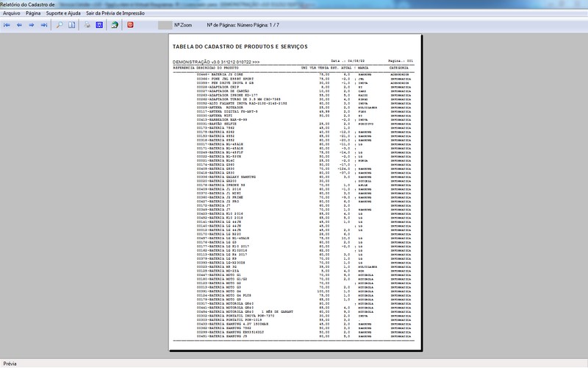This screenshot has height=368, width=588.
Task: Click the row BATERIA SAMSUNG 4.2V 1500MAH
Action: 304,324
